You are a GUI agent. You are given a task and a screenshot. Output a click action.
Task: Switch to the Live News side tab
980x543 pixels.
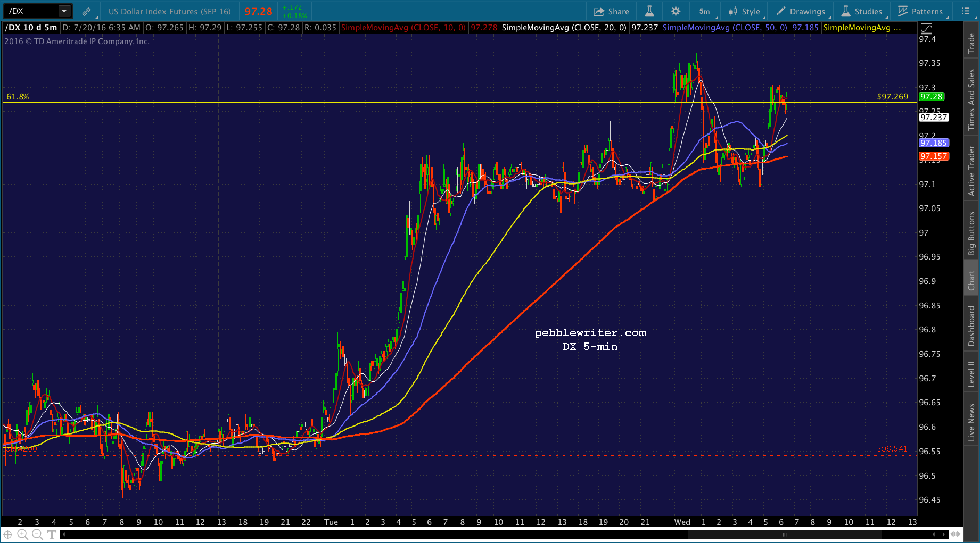pos(971,422)
